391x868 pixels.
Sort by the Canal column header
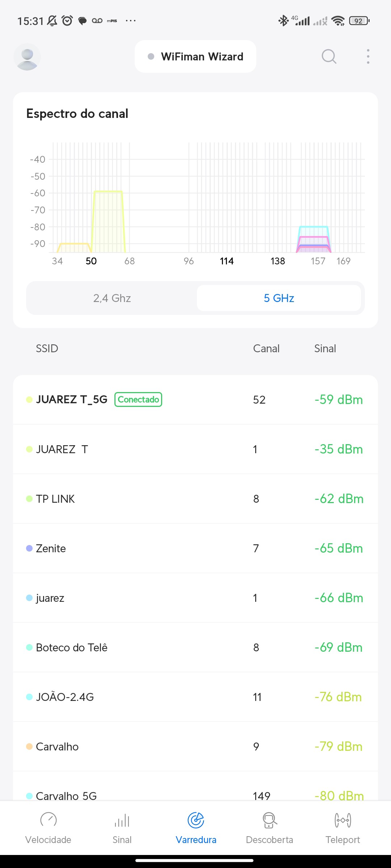(x=266, y=348)
